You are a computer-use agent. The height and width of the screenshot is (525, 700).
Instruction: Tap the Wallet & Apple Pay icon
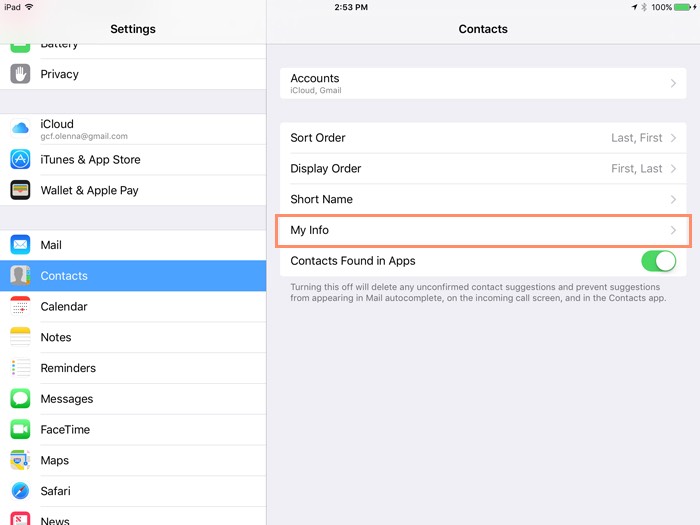pos(20,190)
